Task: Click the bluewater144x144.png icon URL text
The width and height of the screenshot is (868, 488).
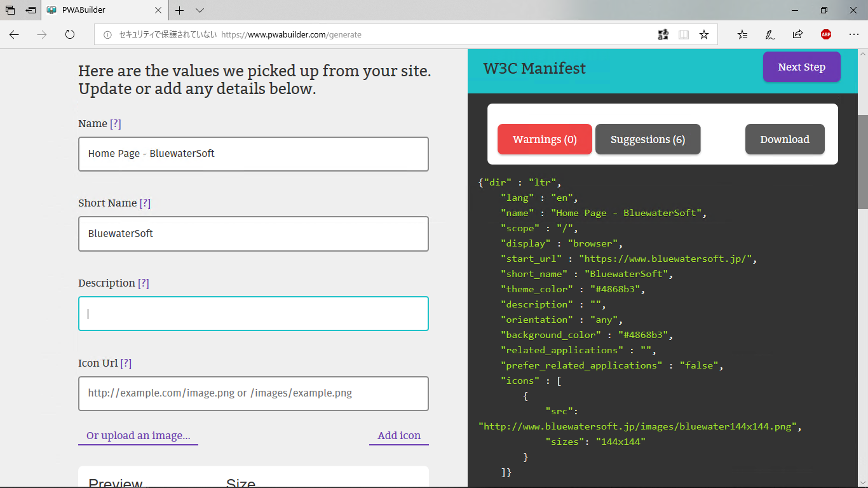Action: (x=640, y=426)
